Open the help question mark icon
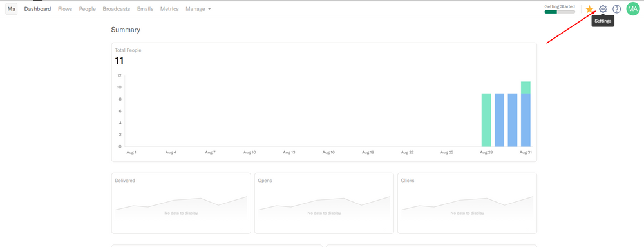This screenshot has height=247, width=644. 616,9
